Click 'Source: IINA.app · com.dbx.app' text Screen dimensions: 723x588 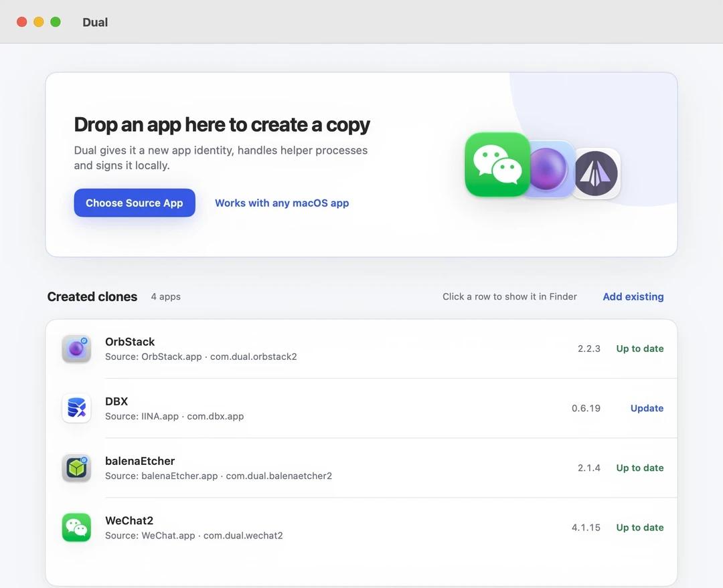point(174,416)
